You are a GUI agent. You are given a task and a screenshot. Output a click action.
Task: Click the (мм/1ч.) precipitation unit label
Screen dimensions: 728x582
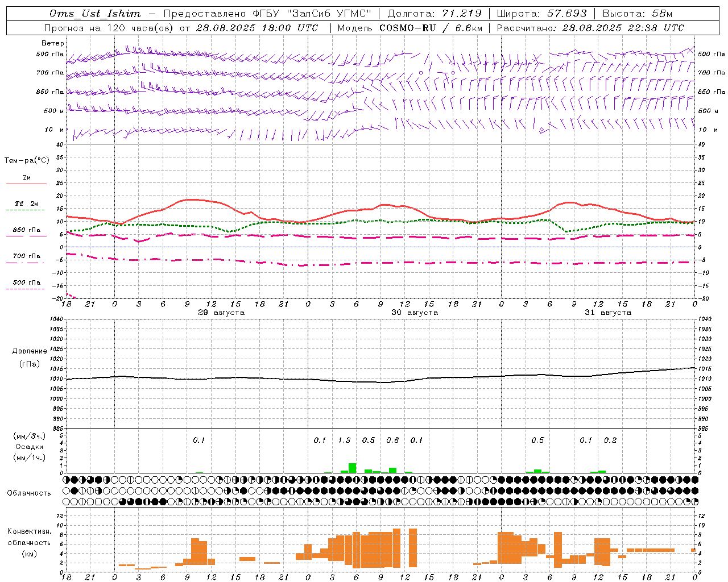(x=29, y=458)
